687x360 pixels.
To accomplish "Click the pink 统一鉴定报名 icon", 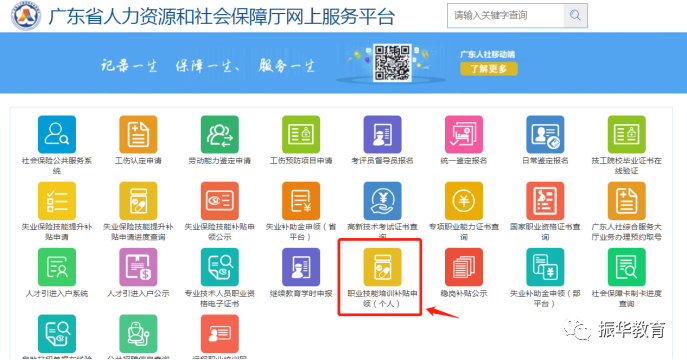I will (x=464, y=134).
